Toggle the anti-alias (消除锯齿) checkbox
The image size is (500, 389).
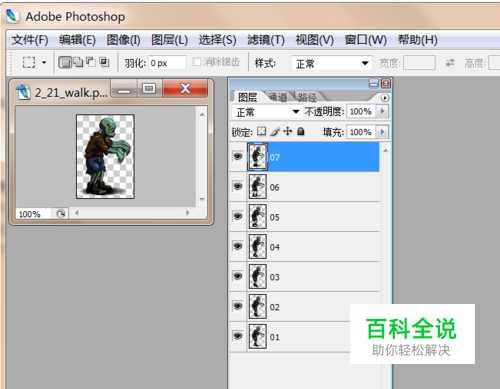pos(197,62)
